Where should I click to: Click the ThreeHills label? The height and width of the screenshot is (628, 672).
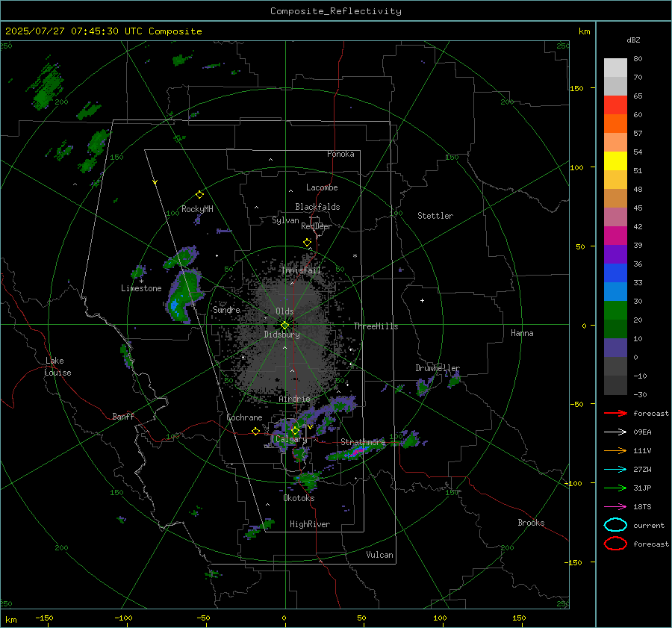[376, 326]
